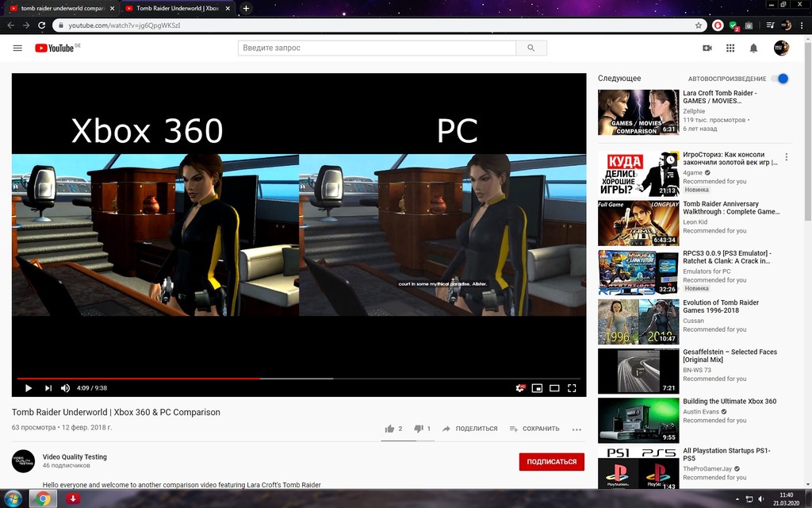This screenshot has width=812, height=508.
Task: Play the paused video
Action: (29, 387)
